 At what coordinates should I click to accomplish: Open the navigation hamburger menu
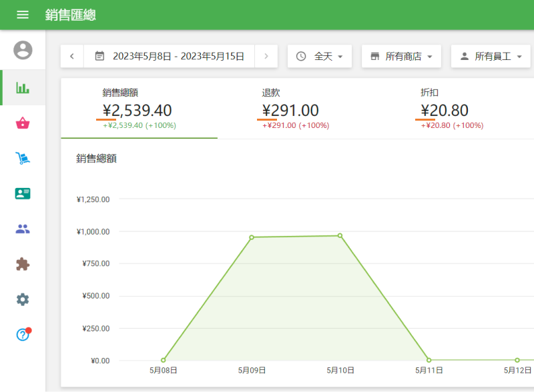click(x=22, y=14)
